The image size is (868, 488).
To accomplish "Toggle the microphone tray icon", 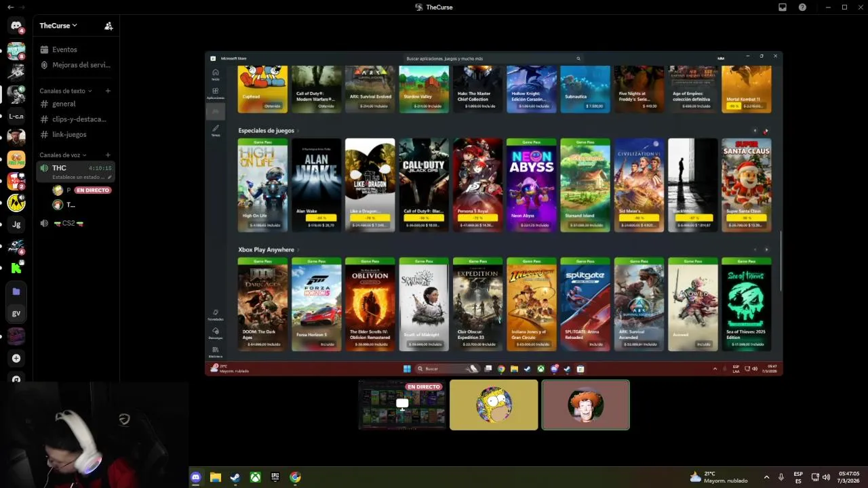I will tap(781, 477).
